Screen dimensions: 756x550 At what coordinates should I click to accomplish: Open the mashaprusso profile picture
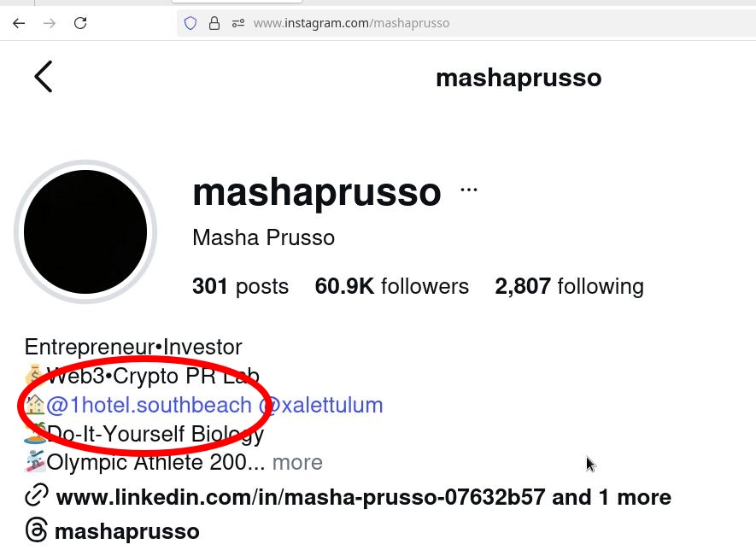(85, 231)
